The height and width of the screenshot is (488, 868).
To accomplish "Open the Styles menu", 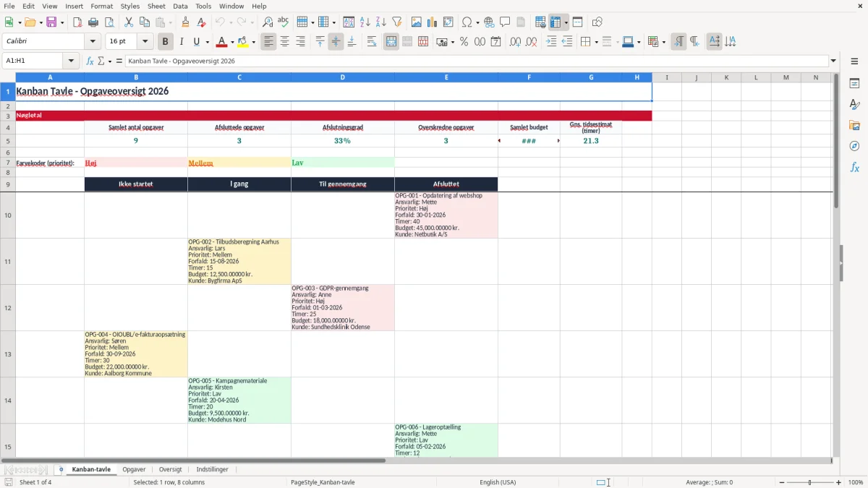I will (130, 6).
